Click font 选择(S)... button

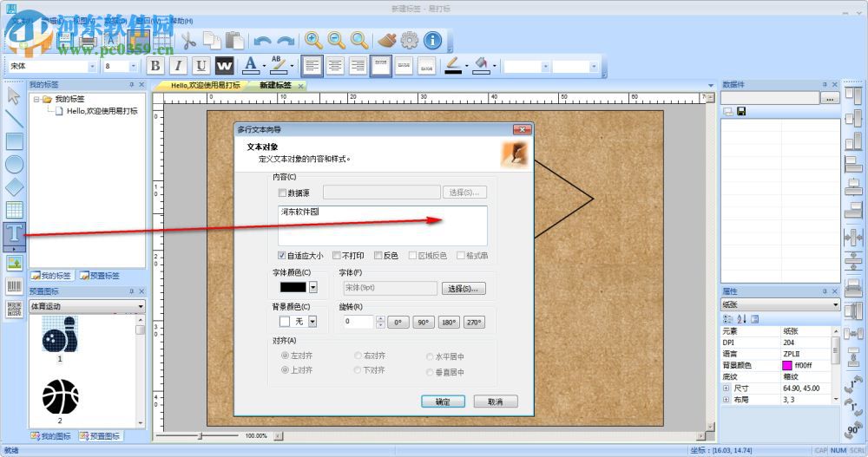[464, 288]
